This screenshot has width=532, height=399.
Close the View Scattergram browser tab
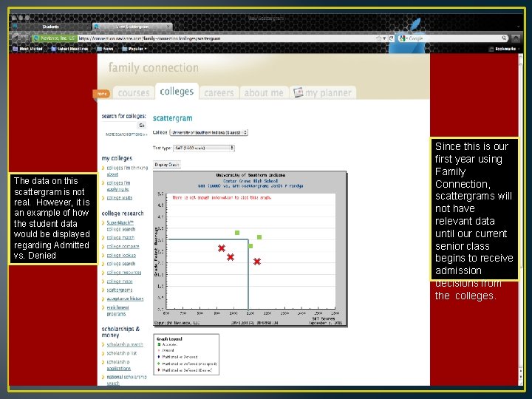click(x=168, y=27)
